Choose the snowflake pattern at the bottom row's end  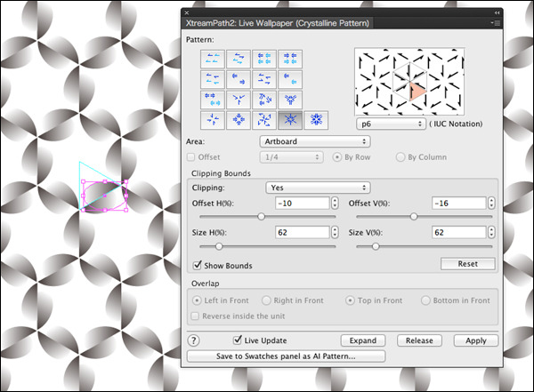pos(314,118)
